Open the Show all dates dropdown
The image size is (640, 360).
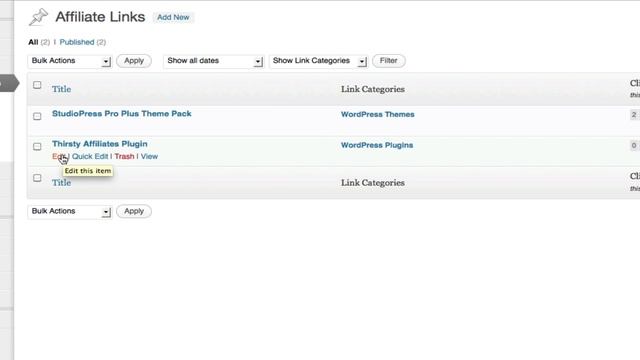coord(213,61)
